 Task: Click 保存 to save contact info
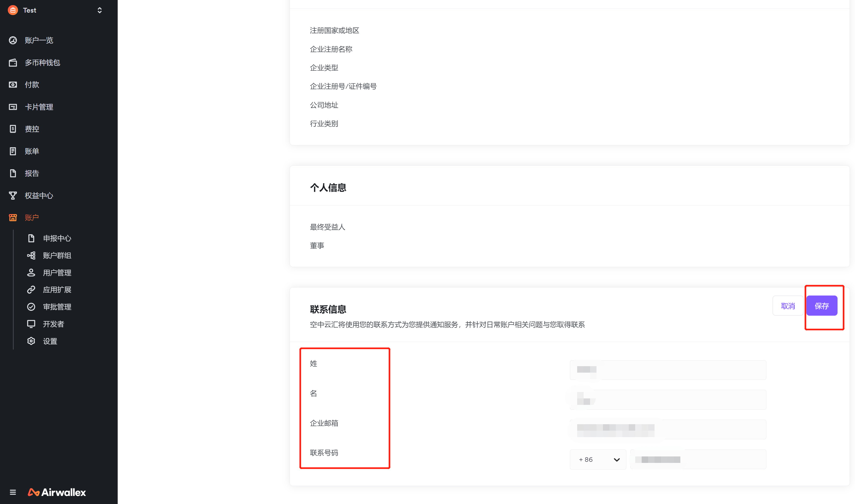coord(822,306)
